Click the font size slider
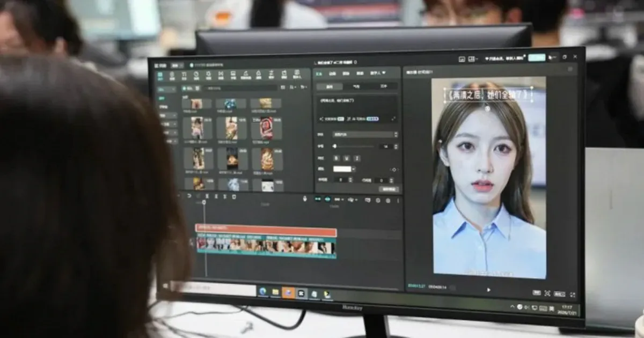Viewport: 644px width, 338px height. coord(354,146)
